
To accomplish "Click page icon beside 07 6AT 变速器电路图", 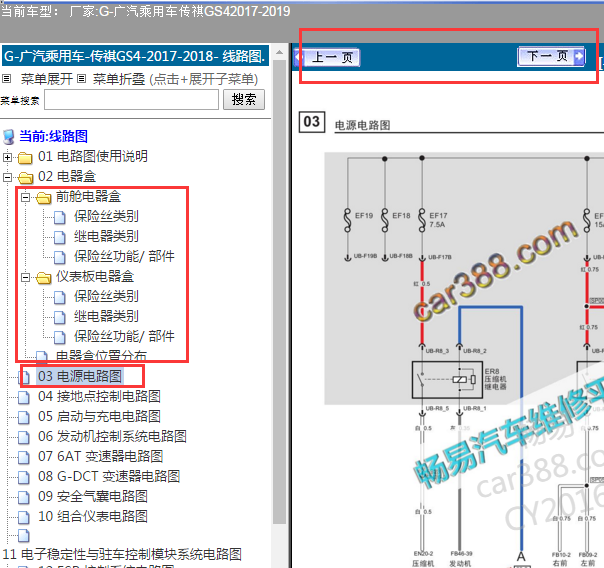I will click(23, 458).
